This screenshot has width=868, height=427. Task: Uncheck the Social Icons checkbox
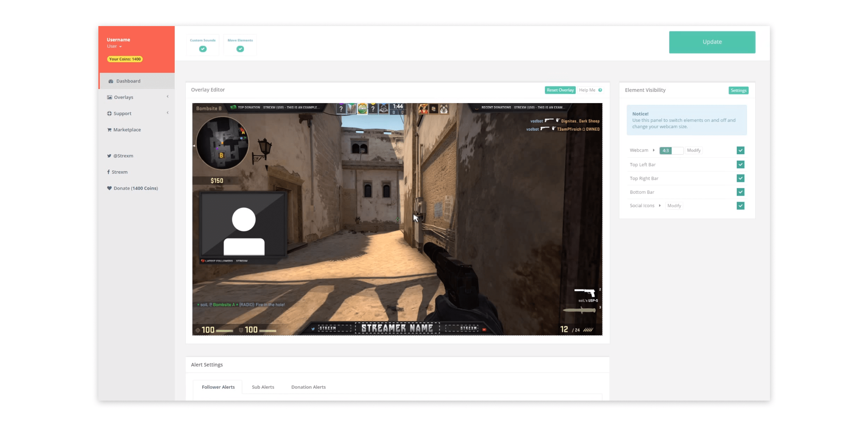740,206
